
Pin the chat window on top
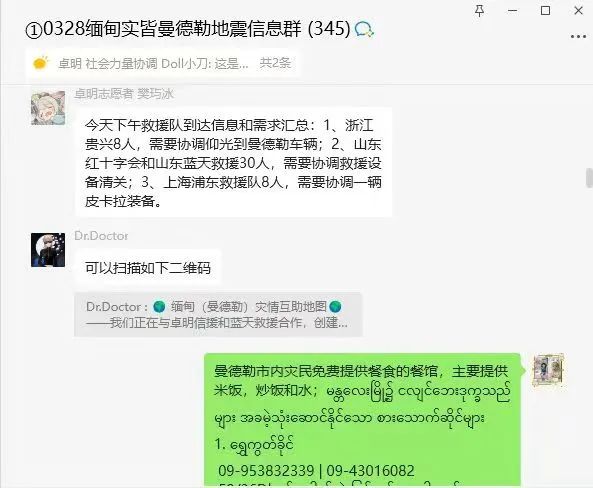pyautogui.click(x=480, y=11)
